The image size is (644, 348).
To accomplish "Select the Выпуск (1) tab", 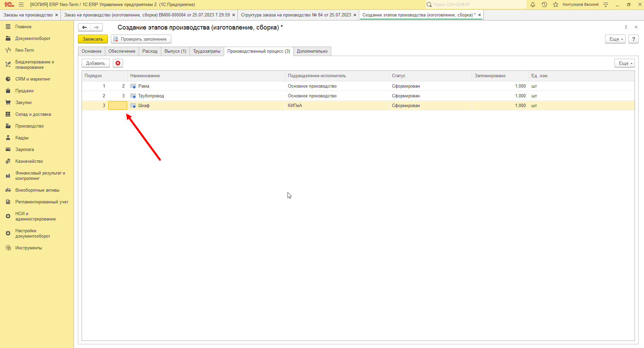I will point(175,51).
